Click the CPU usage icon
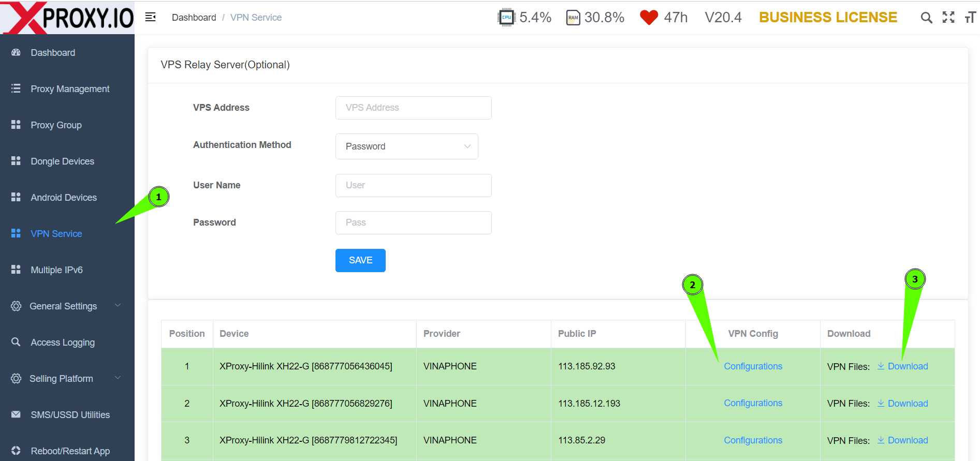Image resolution: width=980 pixels, height=461 pixels. point(506,18)
